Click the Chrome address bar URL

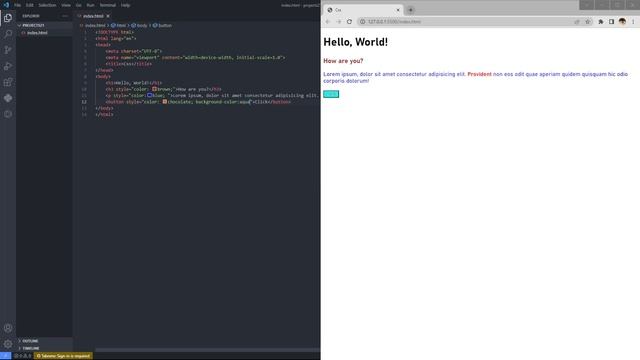[x=394, y=22]
